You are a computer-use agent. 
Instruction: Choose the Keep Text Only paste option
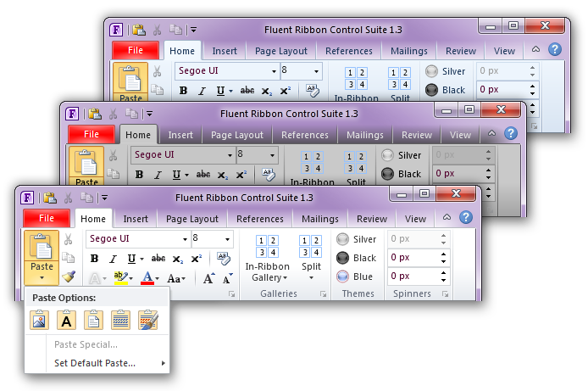coord(66,320)
